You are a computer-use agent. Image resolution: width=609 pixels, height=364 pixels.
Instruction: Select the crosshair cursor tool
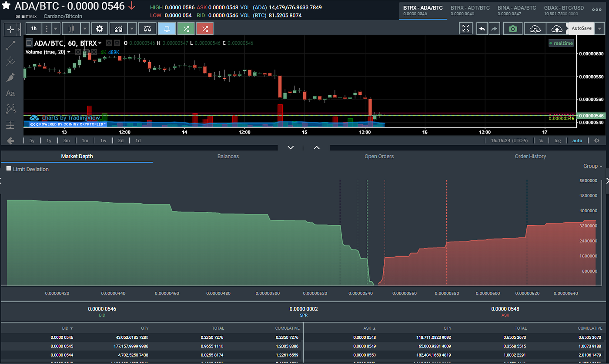click(x=10, y=29)
